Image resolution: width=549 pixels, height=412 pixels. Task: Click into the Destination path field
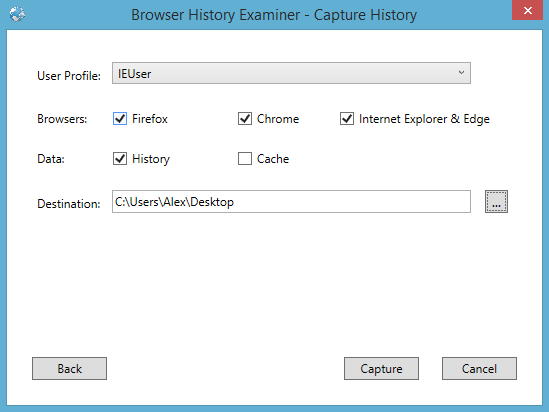[291, 202]
